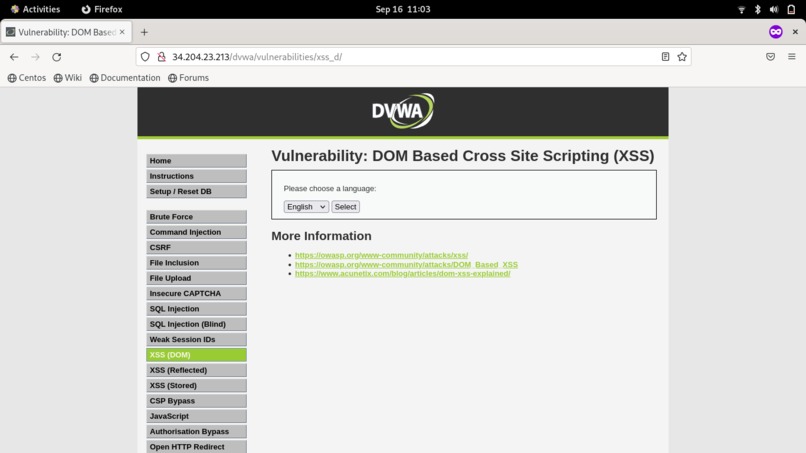Select the Vulnerability: DOM Based tab
This screenshot has width=806, height=453.
tap(66, 32)
